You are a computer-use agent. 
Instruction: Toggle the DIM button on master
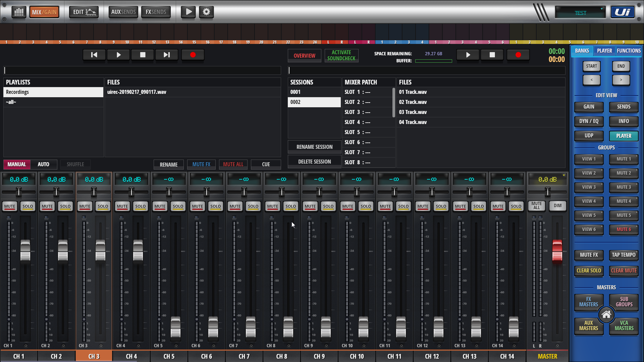(557, 206)
